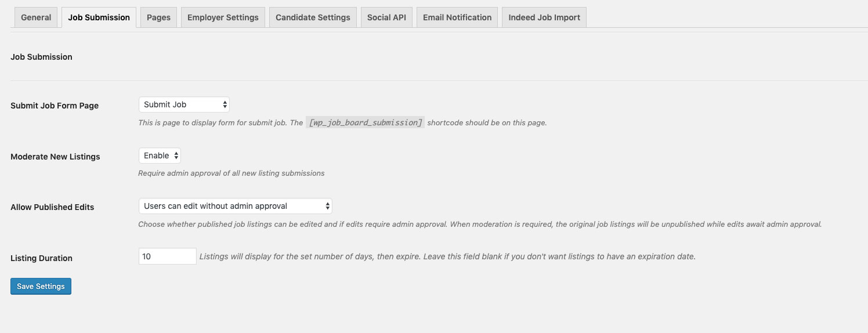Click the wp_job_board_submission shortcode text
The height and width of the screenshot is (333, 868).
(x=366, y=123)
